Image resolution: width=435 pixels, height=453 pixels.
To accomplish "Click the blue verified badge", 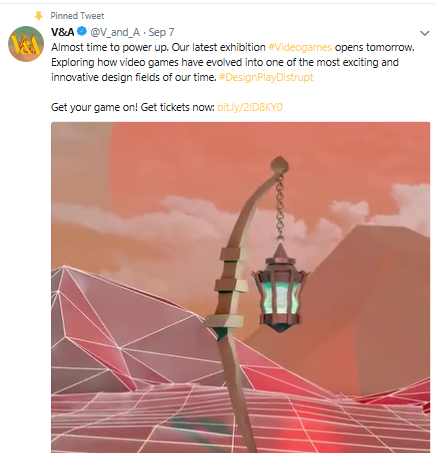I will click(x=82, y=32).
